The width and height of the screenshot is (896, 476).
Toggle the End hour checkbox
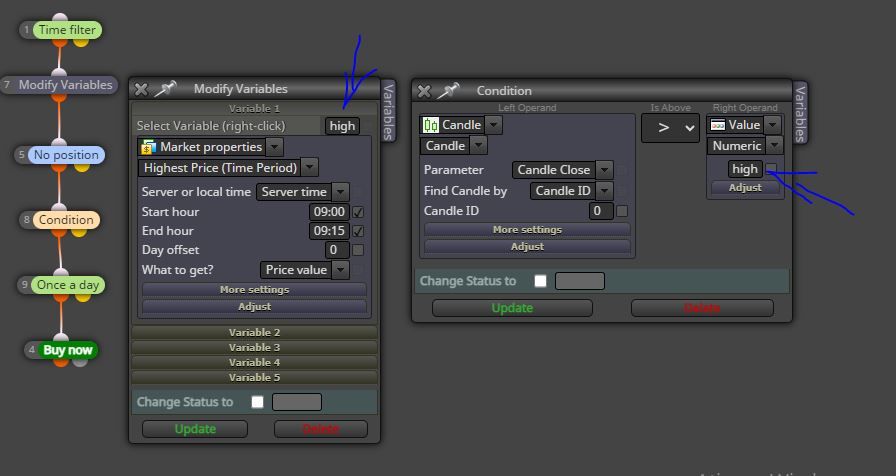click(x=358, y=231)
